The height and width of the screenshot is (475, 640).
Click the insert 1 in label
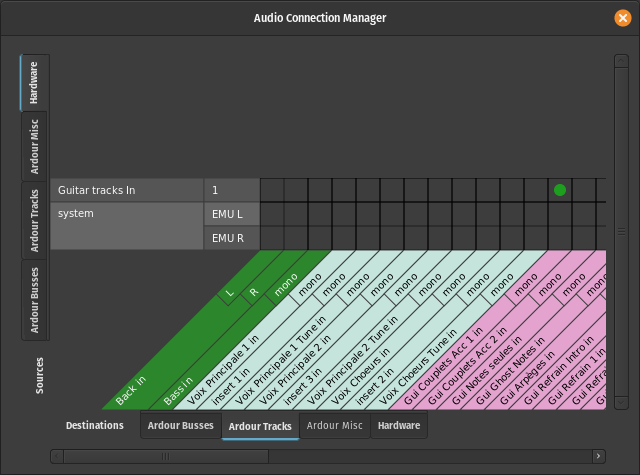point(231,386)
